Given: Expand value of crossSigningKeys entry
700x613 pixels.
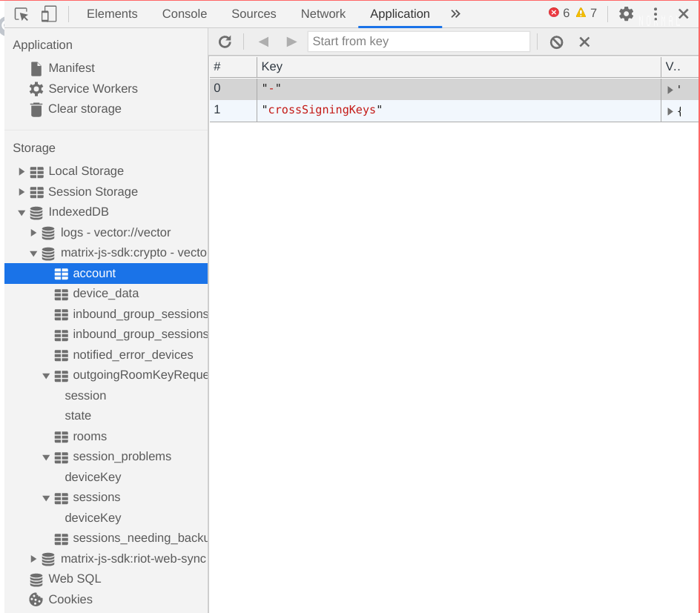Looking at the screenshot, I should (670, 111).
